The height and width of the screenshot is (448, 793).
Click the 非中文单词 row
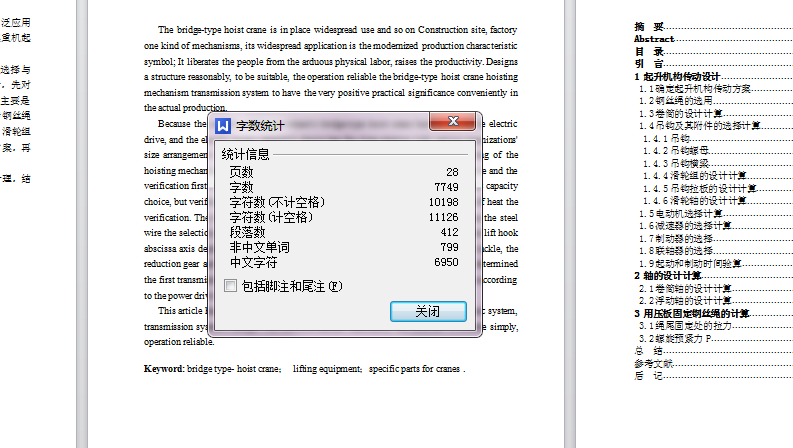click(x=344, y=247)
